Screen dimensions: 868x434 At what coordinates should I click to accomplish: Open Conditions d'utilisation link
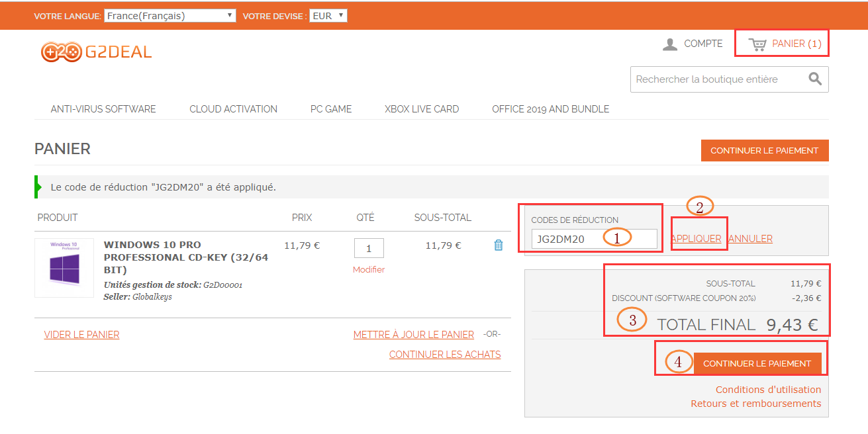768,390
